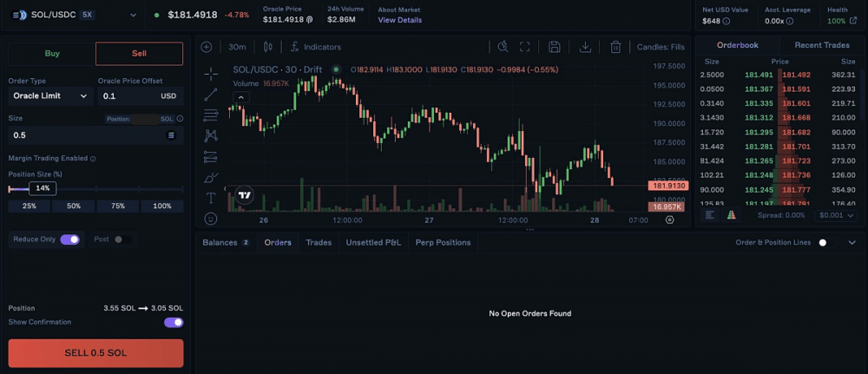
Task: Click the SOL token icon in Size field
Action: pyautogui.click(x=171, y=135)
